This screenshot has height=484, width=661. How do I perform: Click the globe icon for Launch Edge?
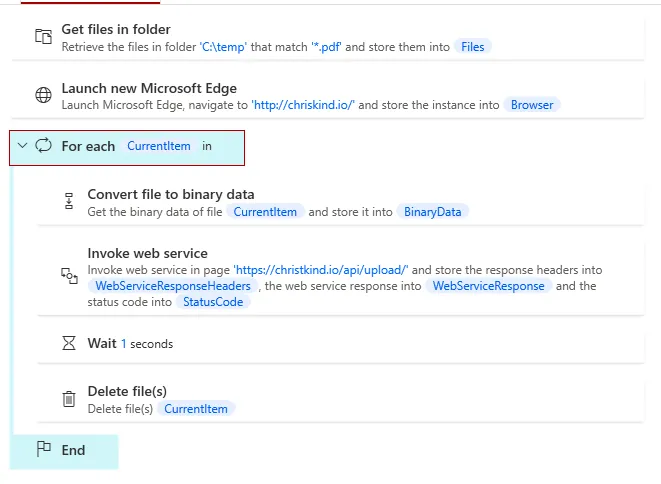coord(43,96)
